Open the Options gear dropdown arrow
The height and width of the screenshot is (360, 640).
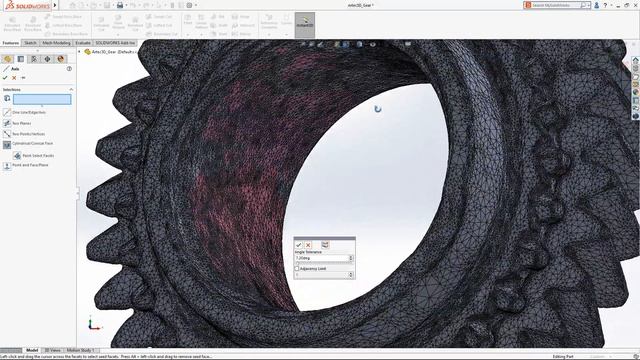[196, 5]
